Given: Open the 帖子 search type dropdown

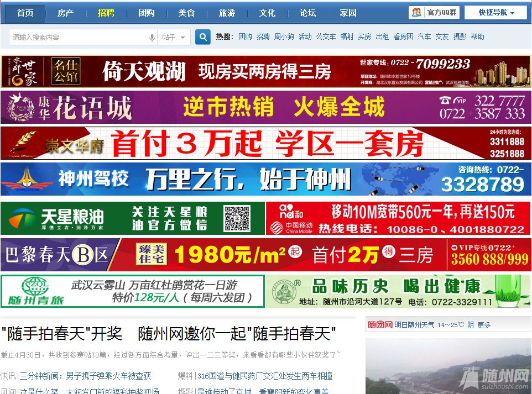Looking at the screenshot, I should click(x=174, y=37).
